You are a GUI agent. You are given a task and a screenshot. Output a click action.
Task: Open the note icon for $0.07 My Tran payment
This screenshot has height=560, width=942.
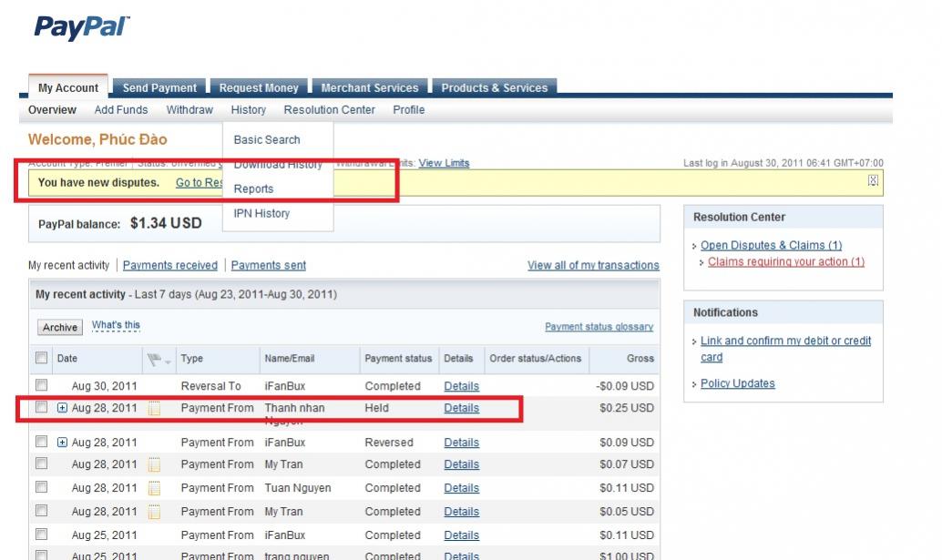pos(154,464)
